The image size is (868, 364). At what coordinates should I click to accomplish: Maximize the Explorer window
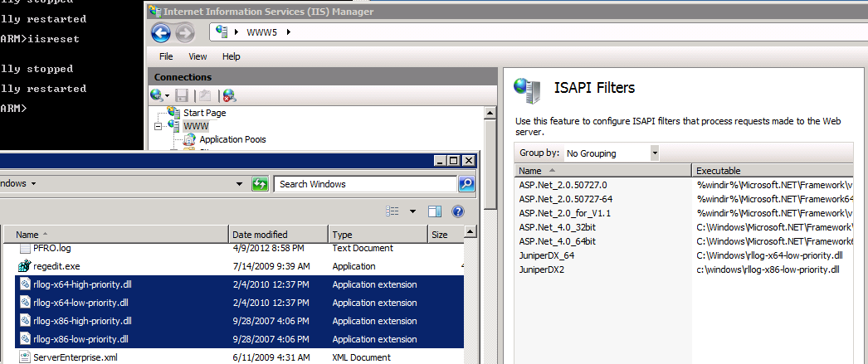pyautogui.click(x=454, y=161)
